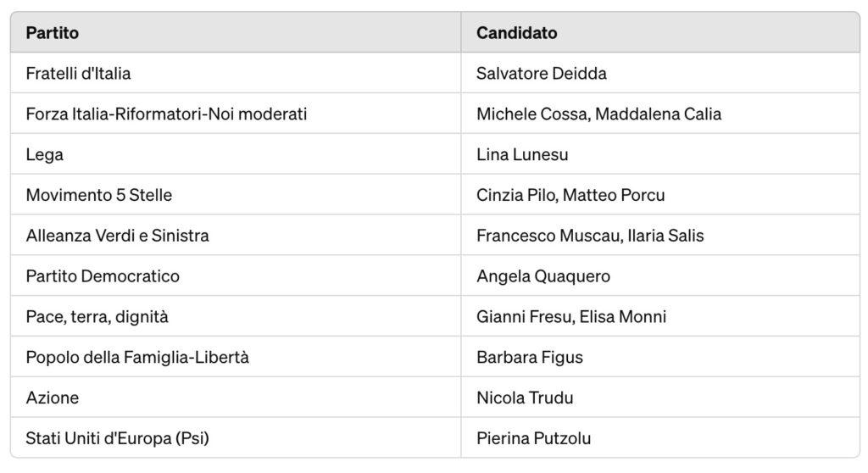Screen dimensions: 868x473
Task: Click on Barbara Figus
Action: coord(530,358)
